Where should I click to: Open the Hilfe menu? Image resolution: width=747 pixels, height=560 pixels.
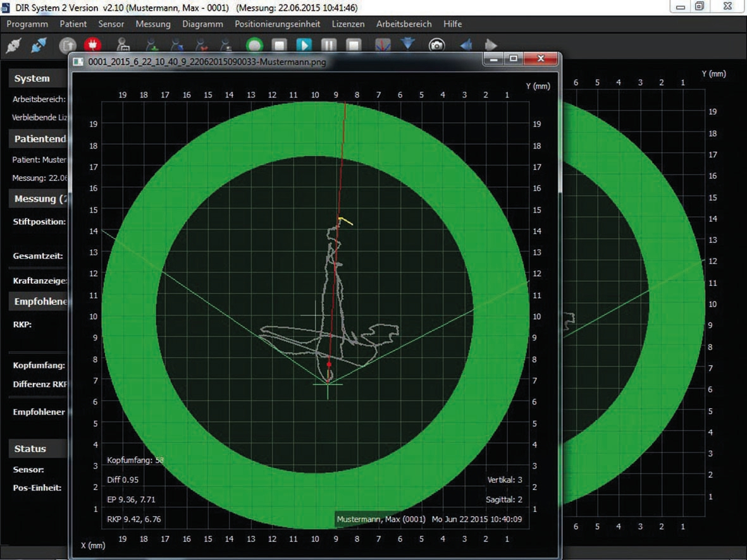tap(453, 24)
